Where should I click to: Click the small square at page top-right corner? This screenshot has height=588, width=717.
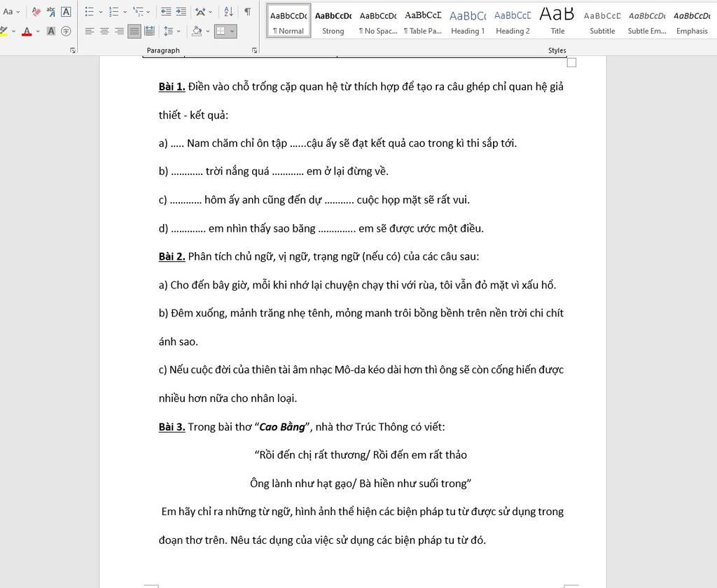click(x=571, y=62)
